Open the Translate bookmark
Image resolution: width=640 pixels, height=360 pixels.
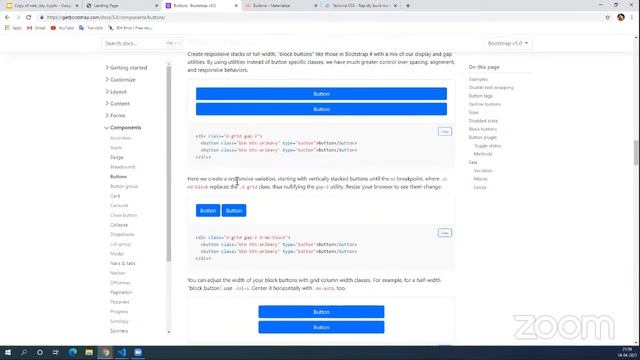coord(91,28)
